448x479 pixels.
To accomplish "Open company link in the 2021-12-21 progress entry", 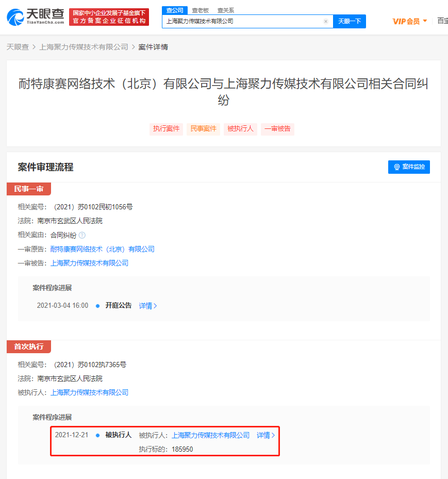I will point(210,435).
